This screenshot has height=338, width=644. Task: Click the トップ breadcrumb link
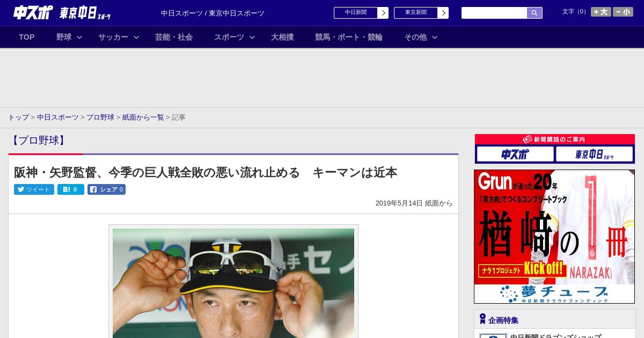tap(18, 117)
